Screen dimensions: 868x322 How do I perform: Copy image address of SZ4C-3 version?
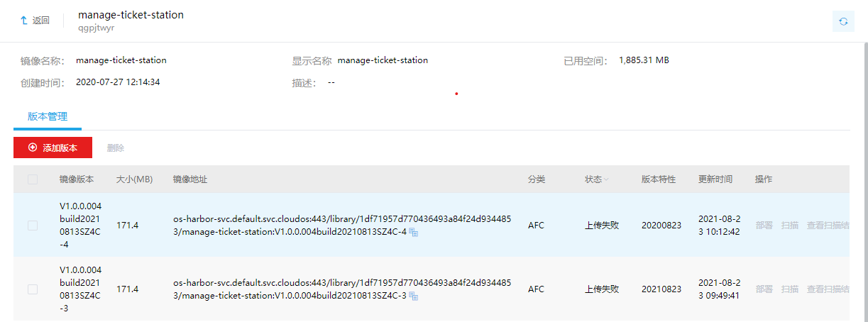(413, 296)
